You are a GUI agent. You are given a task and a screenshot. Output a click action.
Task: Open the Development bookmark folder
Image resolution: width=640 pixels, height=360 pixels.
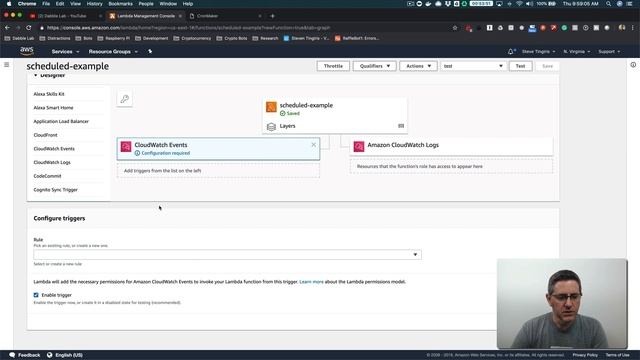[151, 38]
